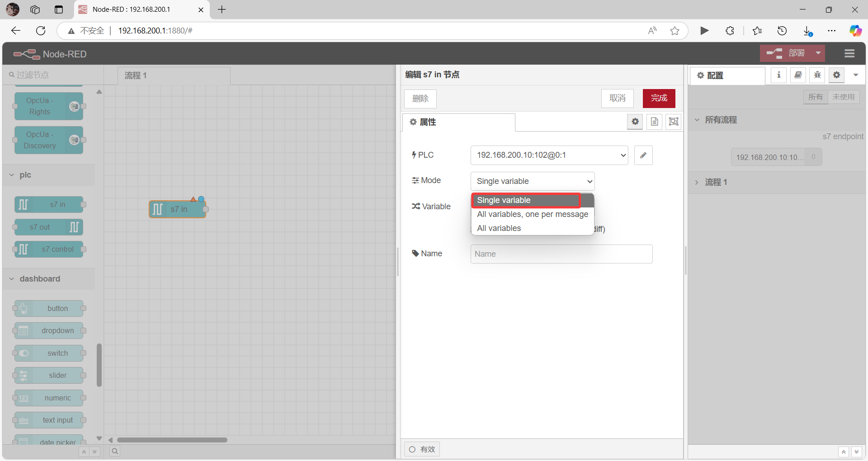Select the dashboard numeric palette node
The height and width of the screenshot is (461, 868).
pyautogui.click(x=49, y=398)
